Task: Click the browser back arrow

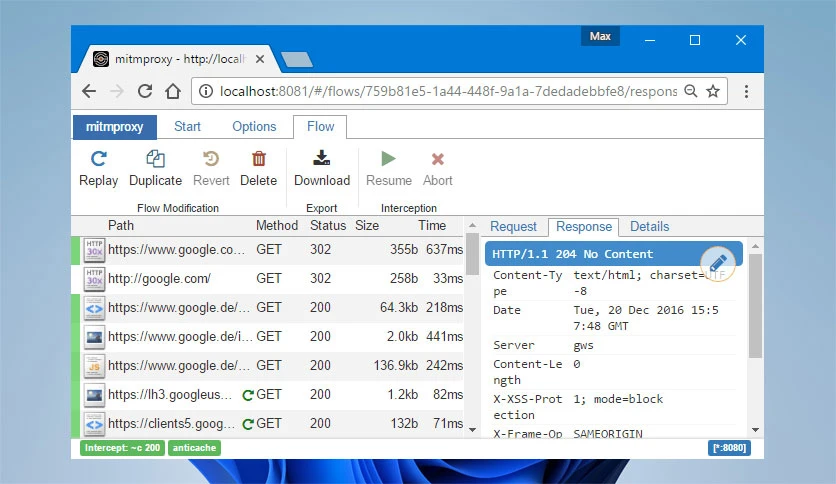Action: [x=89, y=91]
